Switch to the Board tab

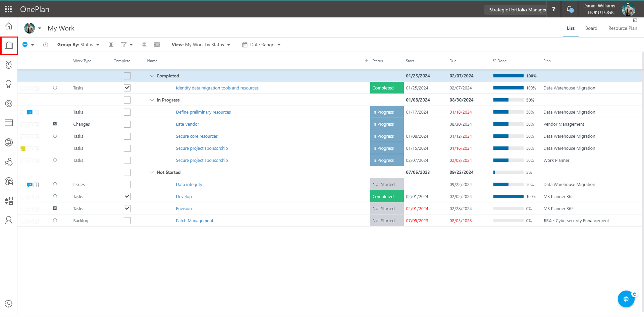point(591,28)
